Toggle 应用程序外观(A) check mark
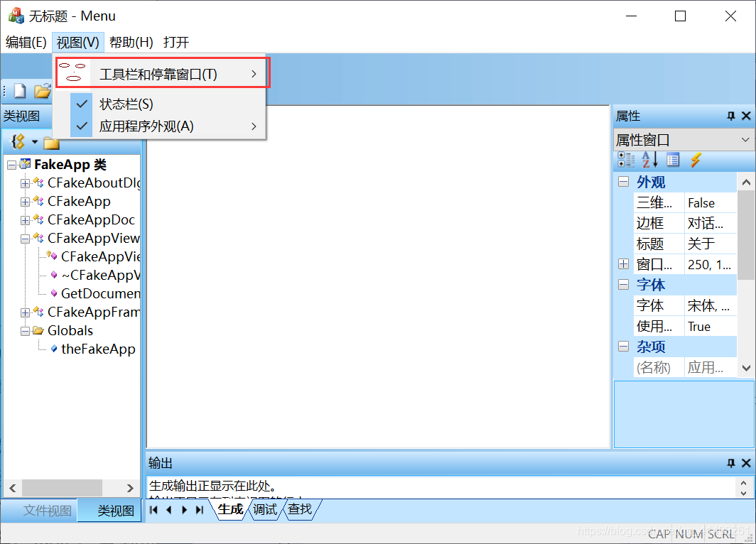756x544 pixels. tap(82, 126)
